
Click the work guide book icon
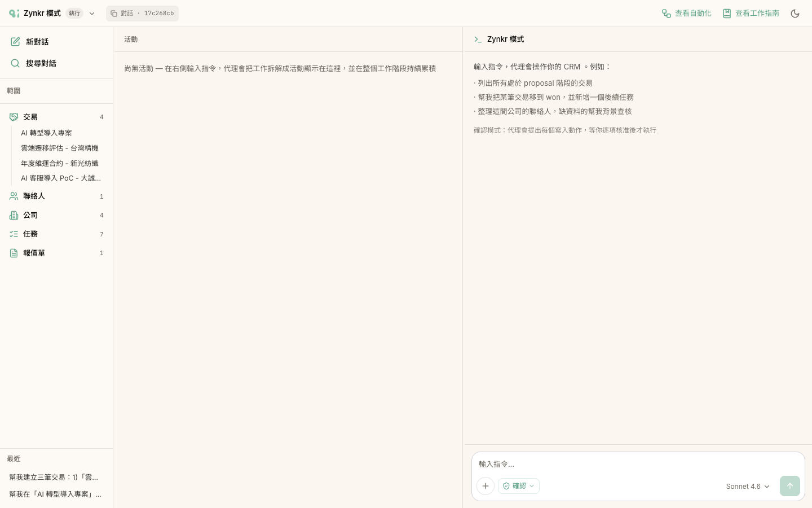click(727, 14)
